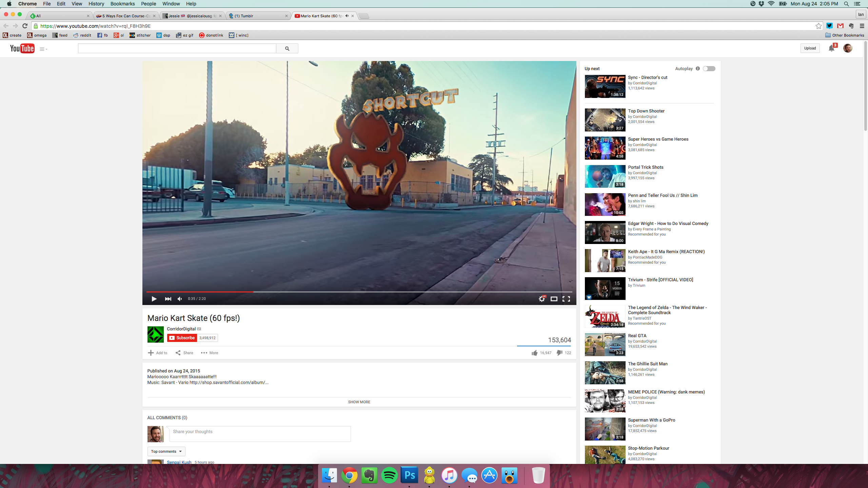Open the History menu

click(x=96, y=4)
